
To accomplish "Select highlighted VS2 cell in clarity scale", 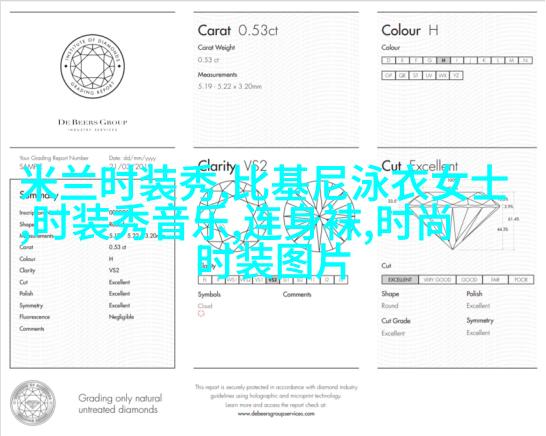I will (x=273, y=280).
